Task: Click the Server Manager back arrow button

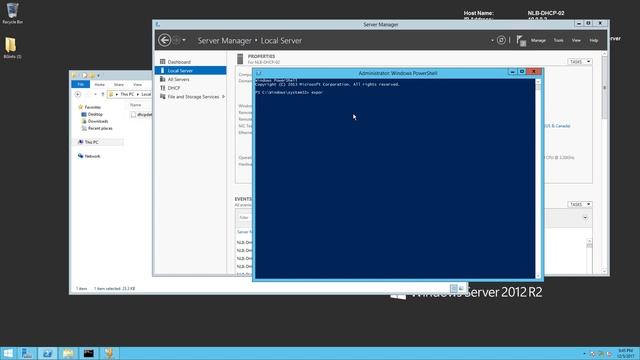Action: [x=164, y=40]
